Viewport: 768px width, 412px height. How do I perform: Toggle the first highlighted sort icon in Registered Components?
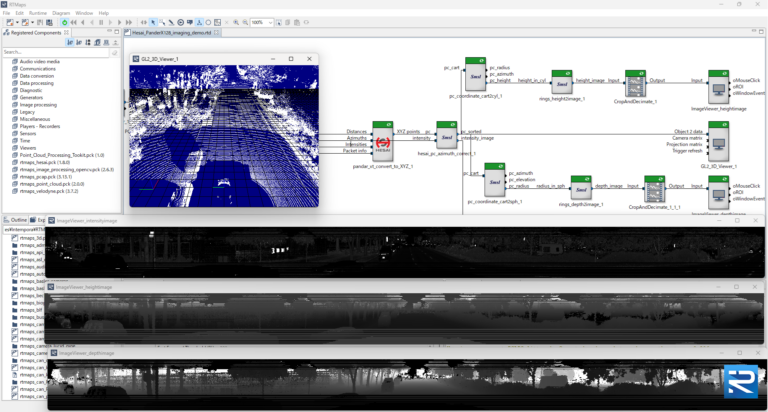coord(70,43)
